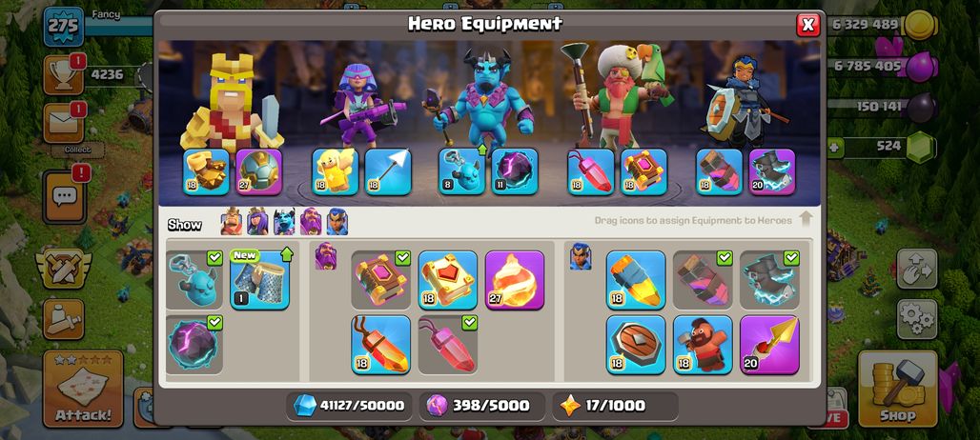This screenshot has height=440, width=980.
Task: Tap the green upgrade arrow on Metal Pants
Action: pyautogui.click(x=287, y=254)
